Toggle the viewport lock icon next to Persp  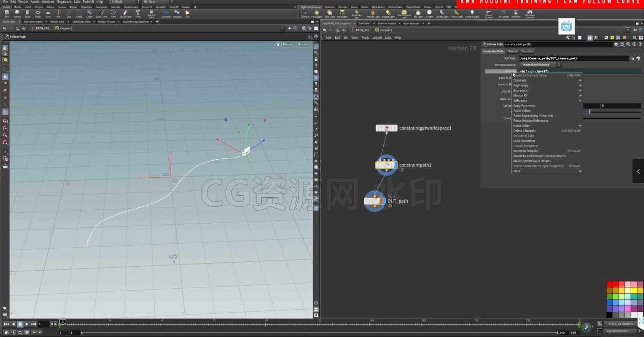(x=278, y=45)
